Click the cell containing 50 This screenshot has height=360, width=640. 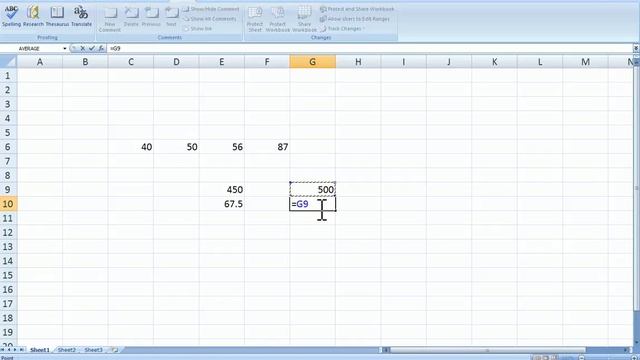click(x=176, y=147)
